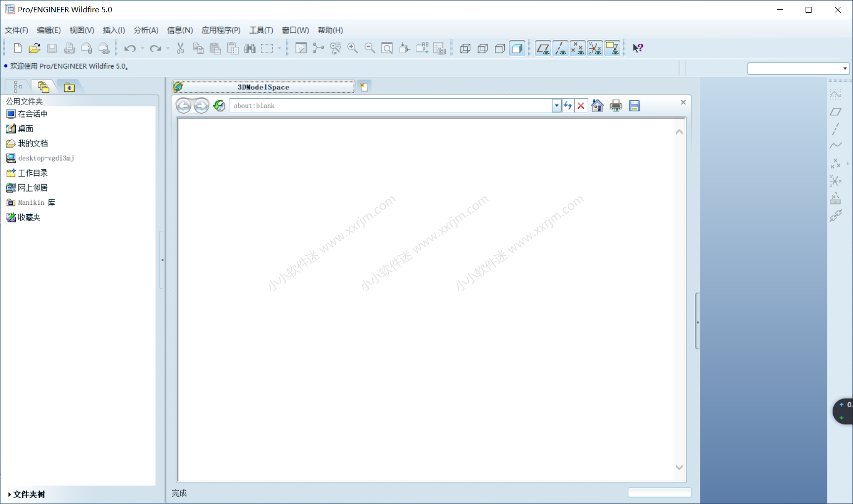
Task: Click the browser Back arrow button
Action: [183, 106]
